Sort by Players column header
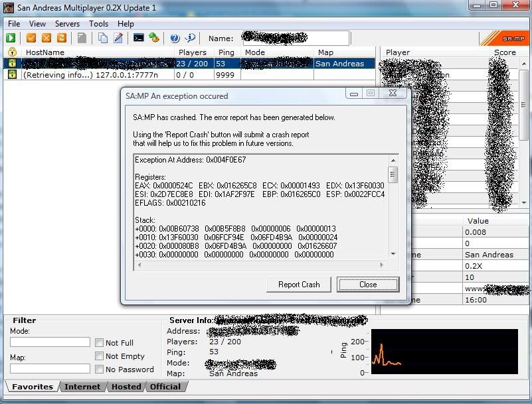 (x=195, y=52)
